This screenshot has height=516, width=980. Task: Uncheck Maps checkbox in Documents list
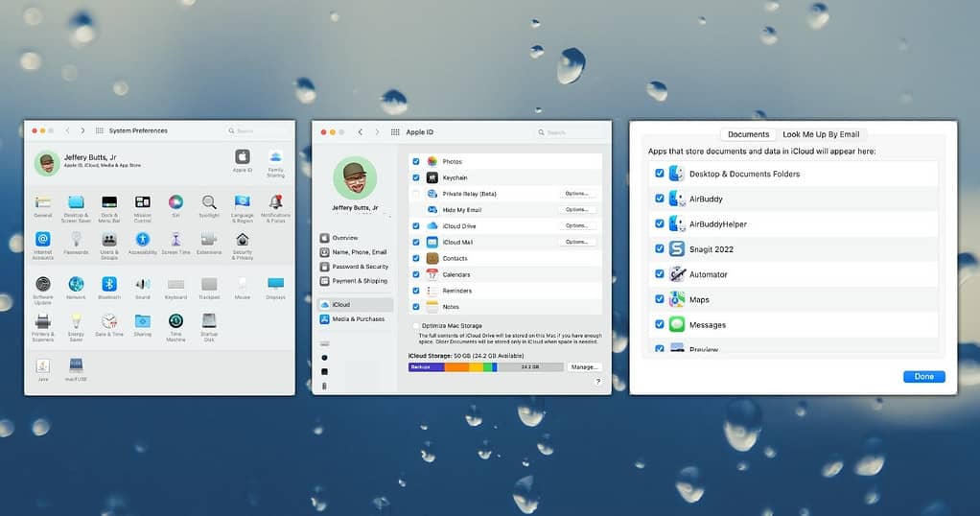660,299
